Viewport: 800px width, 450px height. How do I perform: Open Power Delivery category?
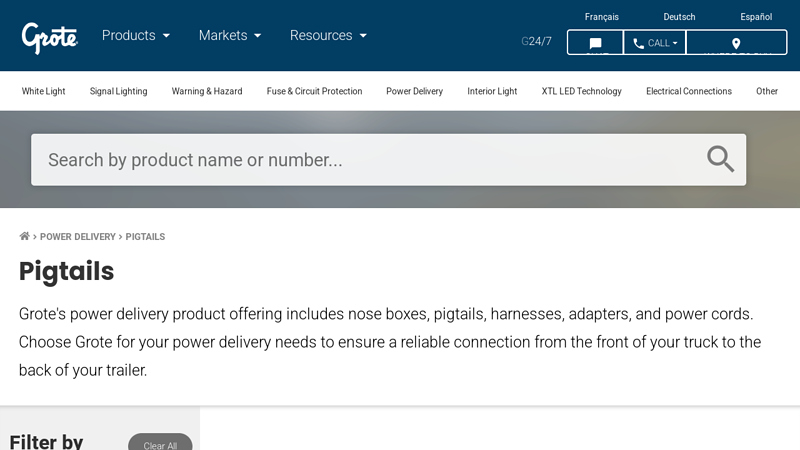(414, 91)
